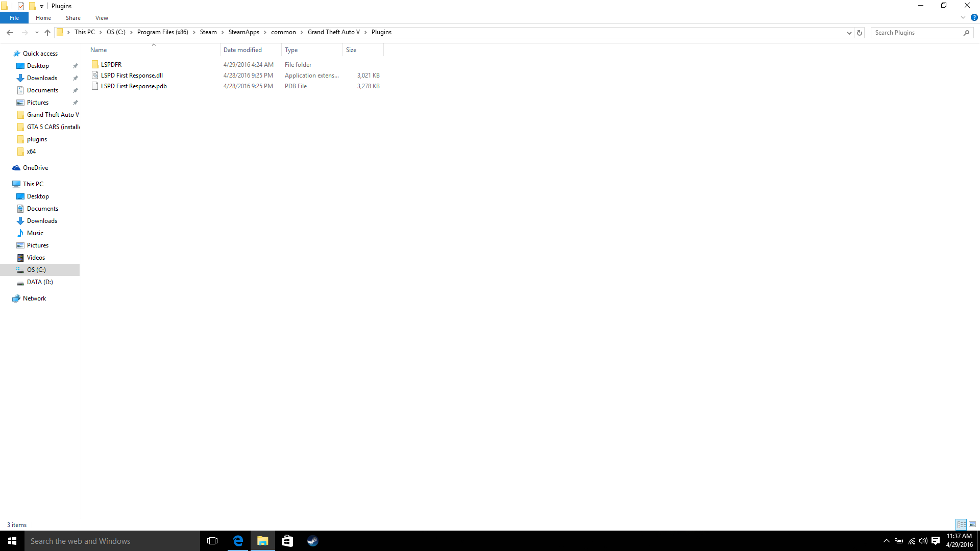
Task: Open the File menu tab
Action: [14, 18]
